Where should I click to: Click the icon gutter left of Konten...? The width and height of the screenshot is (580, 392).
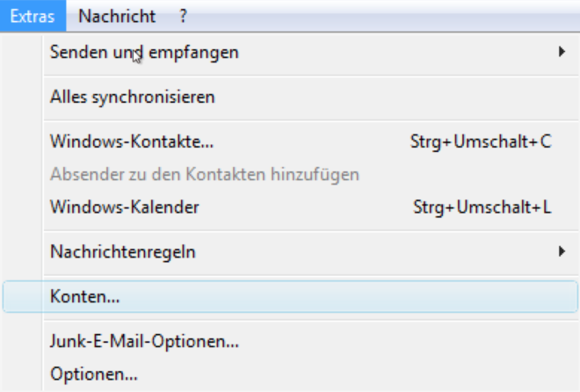25,297
